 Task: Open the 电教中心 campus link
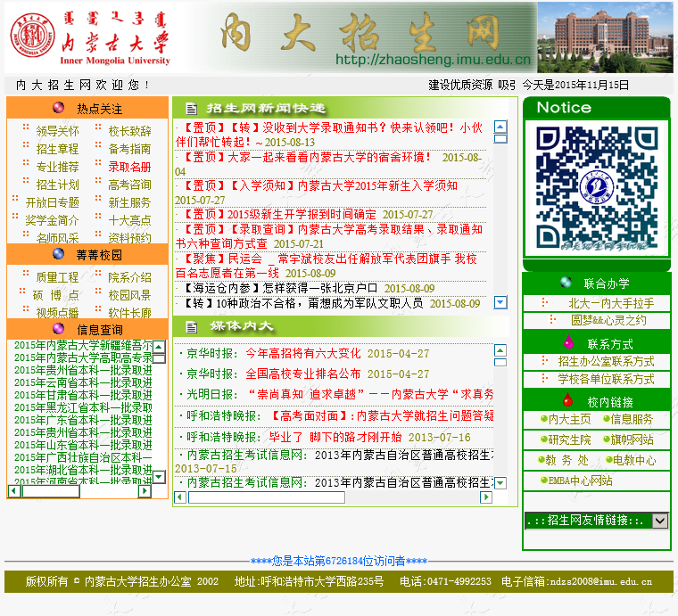[634, 460]
